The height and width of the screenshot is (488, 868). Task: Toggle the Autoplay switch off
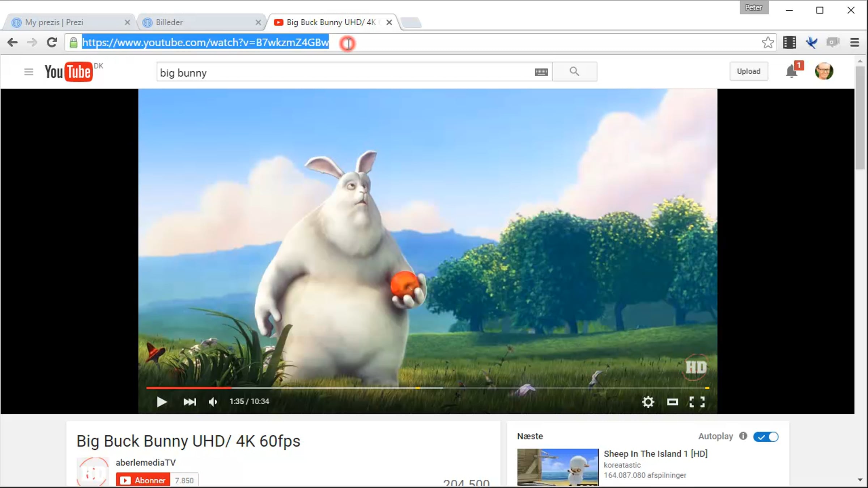[x=766, y=437]
